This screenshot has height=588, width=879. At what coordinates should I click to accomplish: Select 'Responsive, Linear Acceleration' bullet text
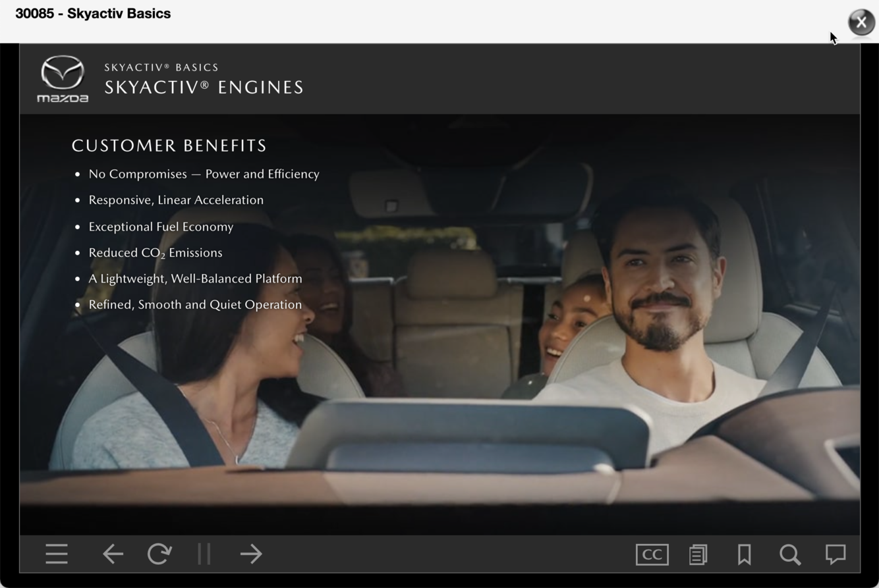[x=176, y=200]
